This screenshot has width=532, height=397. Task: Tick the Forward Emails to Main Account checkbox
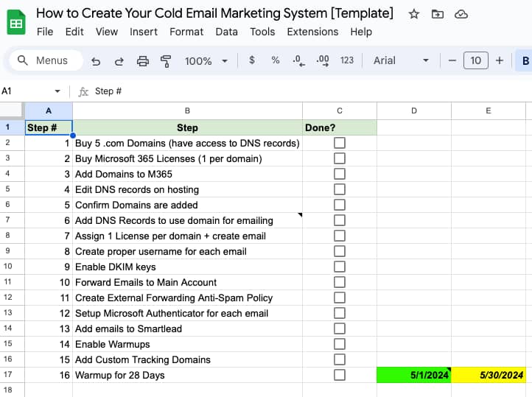tap(339, 282)
